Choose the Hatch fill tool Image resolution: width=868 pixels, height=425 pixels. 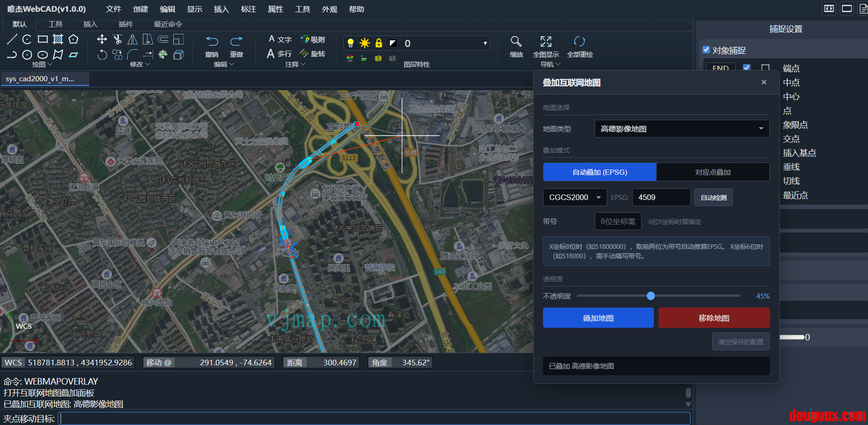pos(58,39)
